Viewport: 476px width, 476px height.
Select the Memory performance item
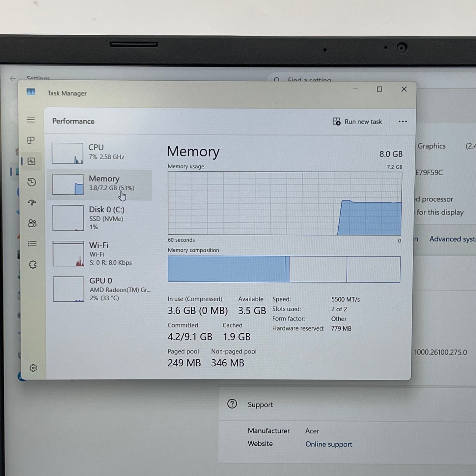[100, 184]
